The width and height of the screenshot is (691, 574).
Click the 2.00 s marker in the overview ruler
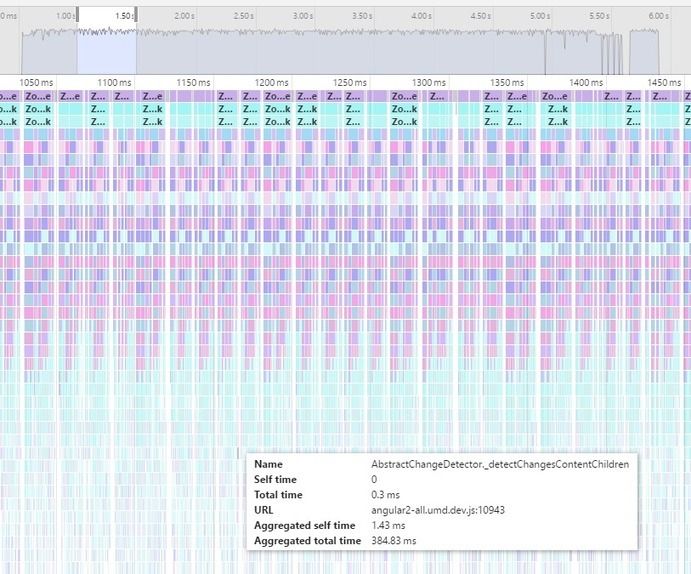coord(184,16)
